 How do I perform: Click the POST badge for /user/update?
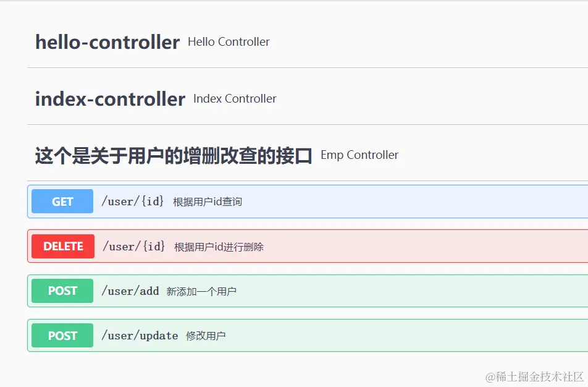62,336
